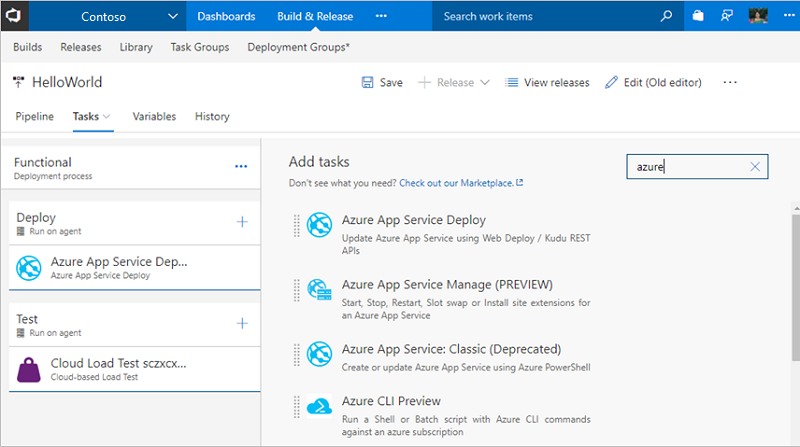Go to Library
This screenshot has width=800, height=447.
[x=136, y=47]
